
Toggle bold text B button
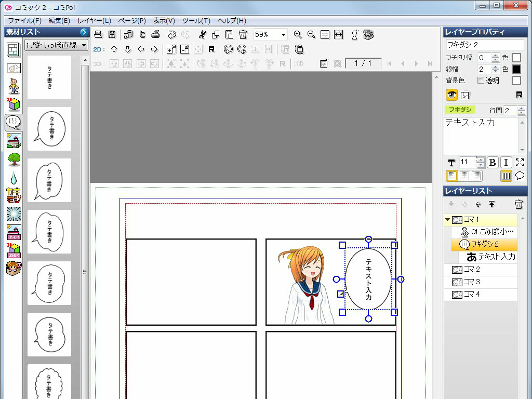point(493,163)
